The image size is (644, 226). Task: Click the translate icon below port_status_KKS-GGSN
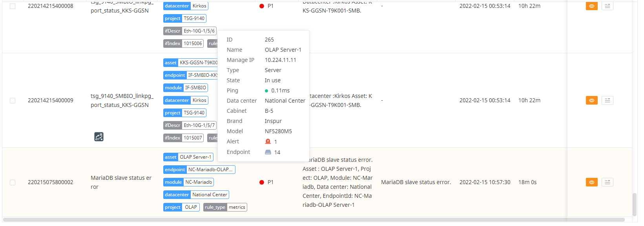click(x=99, y=137)
